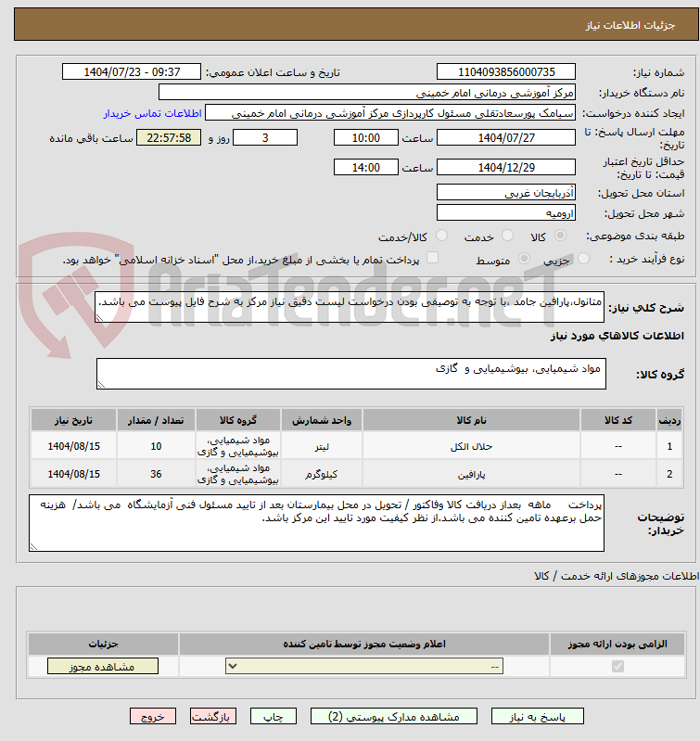This screenshot has width=700, height=741.
Task: Select the جزیی purchase type radio
Action: pyautogui.click(x=583, y=258)
